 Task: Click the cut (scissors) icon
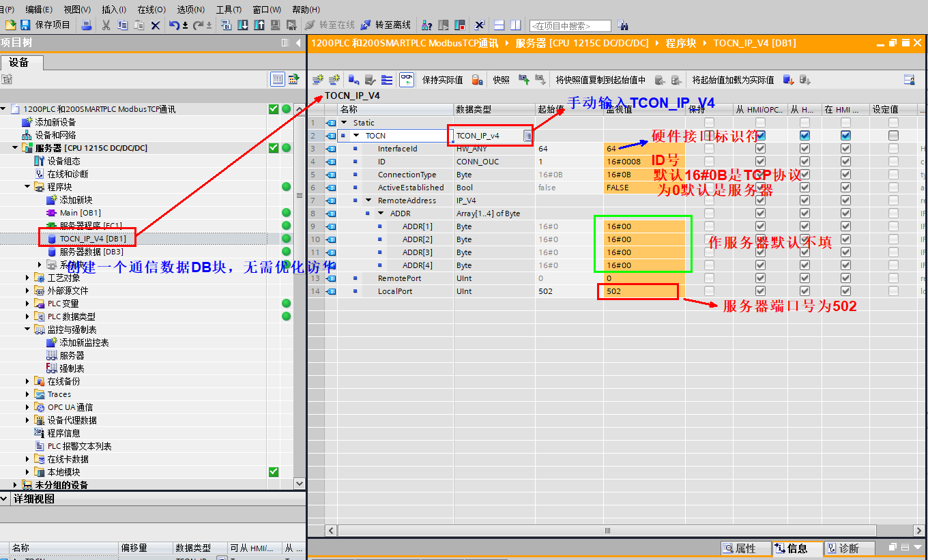pyautogui.click(x=106, y=25)
